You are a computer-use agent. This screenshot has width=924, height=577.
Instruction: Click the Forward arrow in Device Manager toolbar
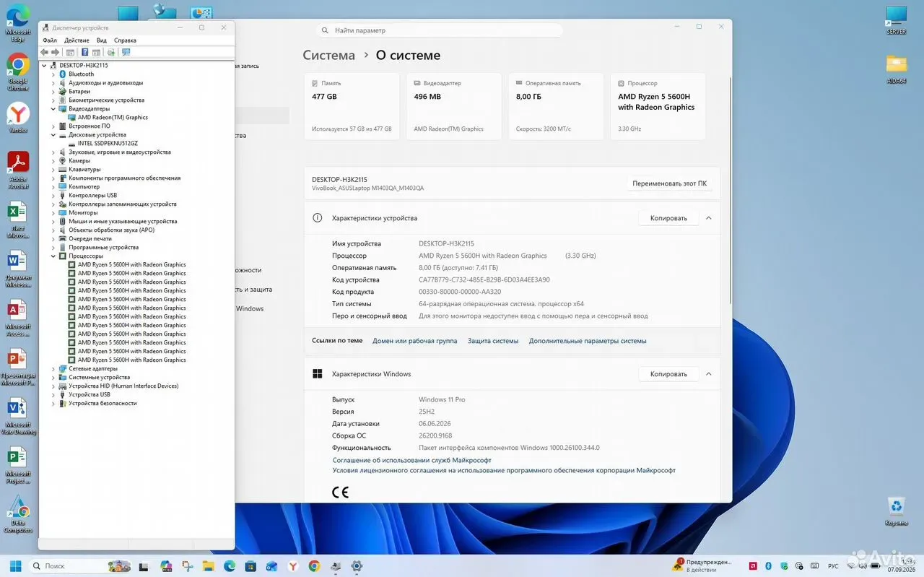(x=55, y=52)
